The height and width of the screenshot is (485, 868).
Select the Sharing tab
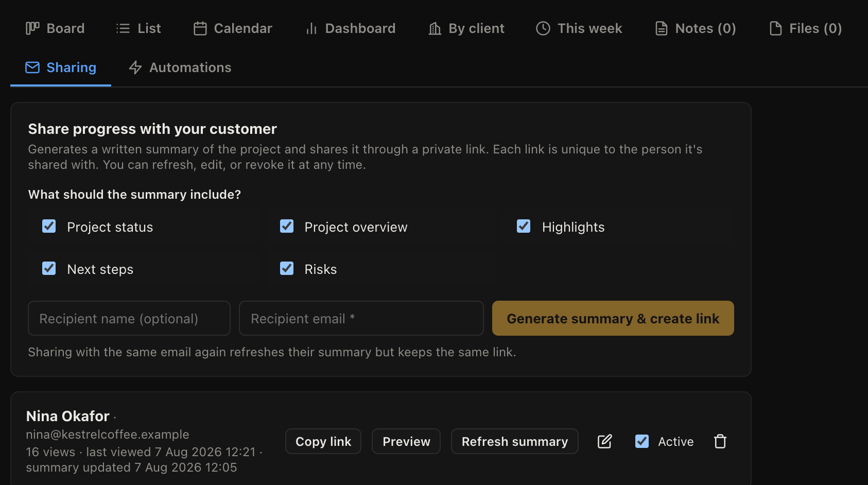61,67
